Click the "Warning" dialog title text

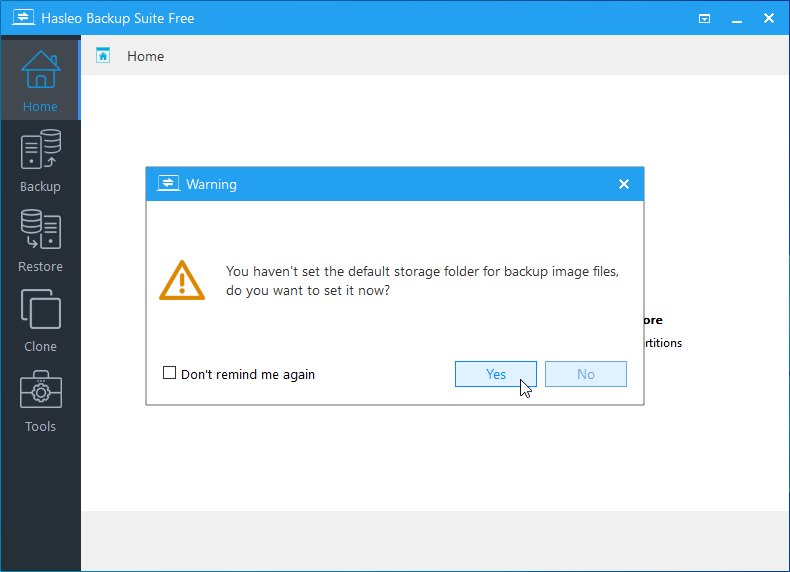[x=211, y=184]
